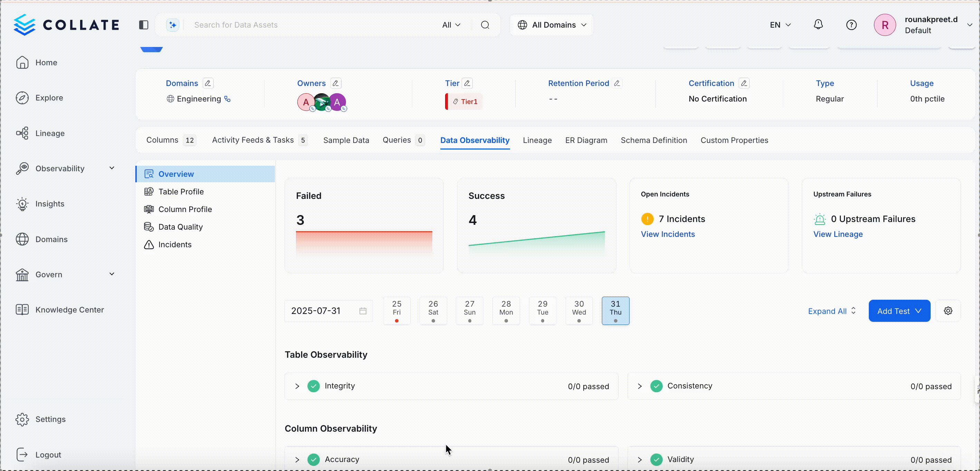Open the Add Test dropdown button

click(899, 311)
